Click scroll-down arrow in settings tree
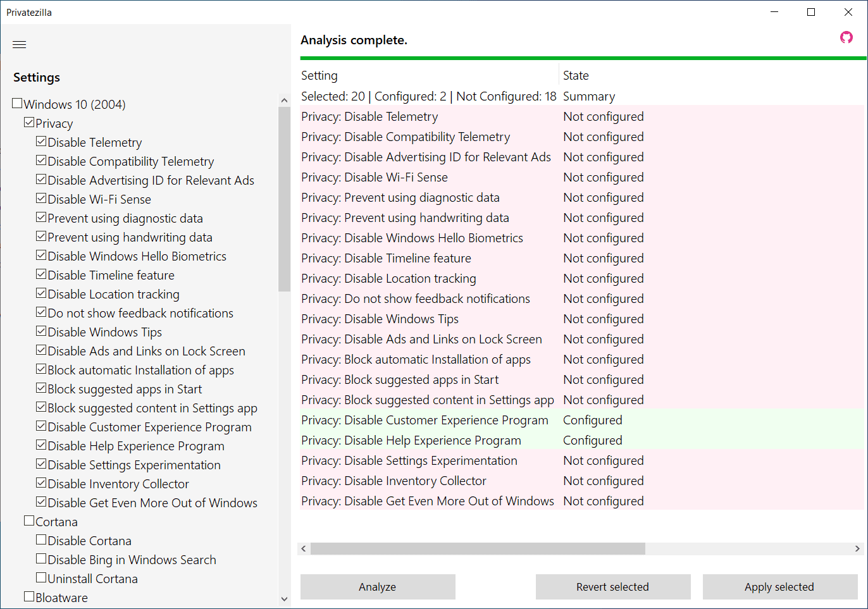The image size is (868, 609). [284, 598]
